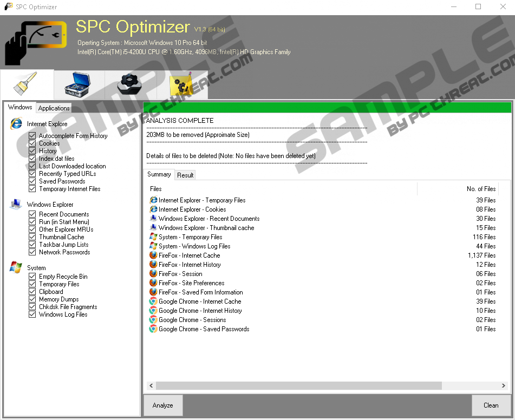
Task: Toggle the Temporary Internet Files checkbox
Action: [32, 188]
